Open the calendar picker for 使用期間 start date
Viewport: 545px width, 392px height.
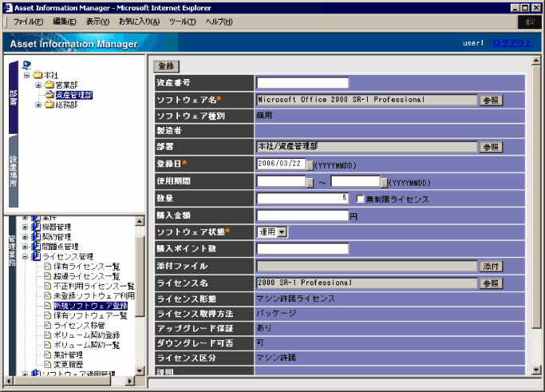[x=310, y=183]
